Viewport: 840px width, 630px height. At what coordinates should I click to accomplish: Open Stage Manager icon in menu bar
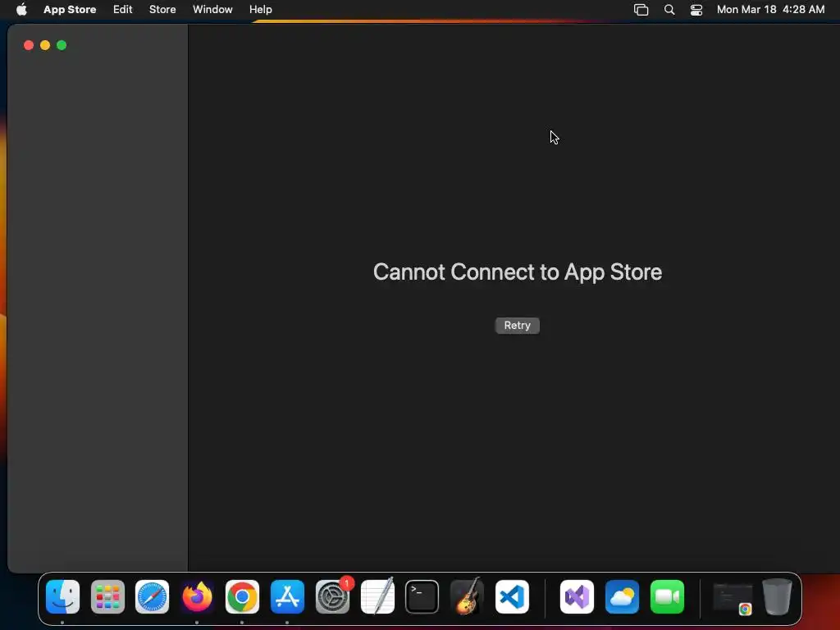641,9
